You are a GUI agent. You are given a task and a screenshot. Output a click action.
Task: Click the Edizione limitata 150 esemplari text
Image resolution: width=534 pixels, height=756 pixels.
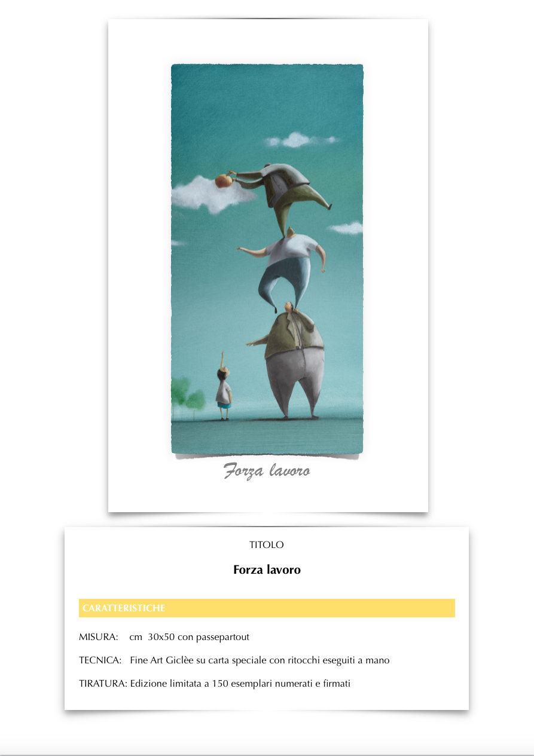(240, 684)
